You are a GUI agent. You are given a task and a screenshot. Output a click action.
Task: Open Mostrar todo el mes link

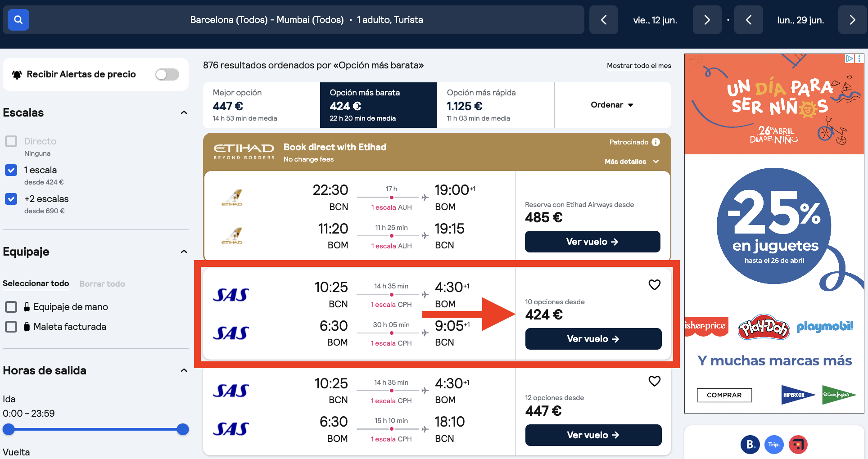(x=639, y=65)
